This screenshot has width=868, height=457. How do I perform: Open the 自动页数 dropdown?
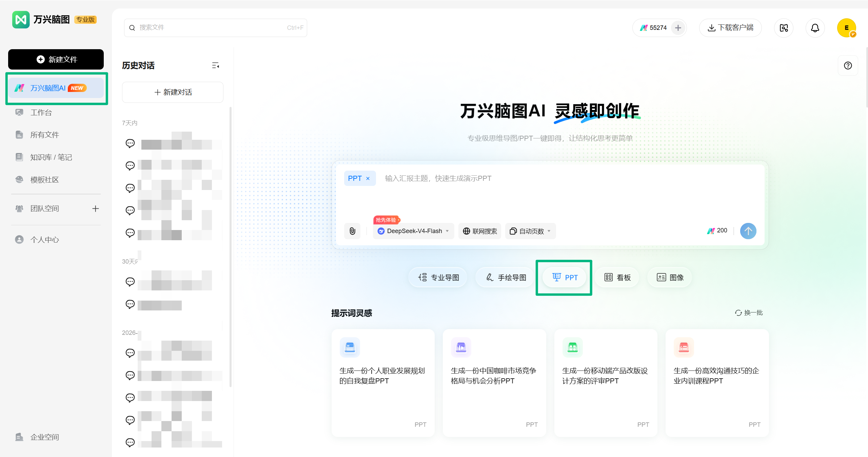tap(531, 231)
